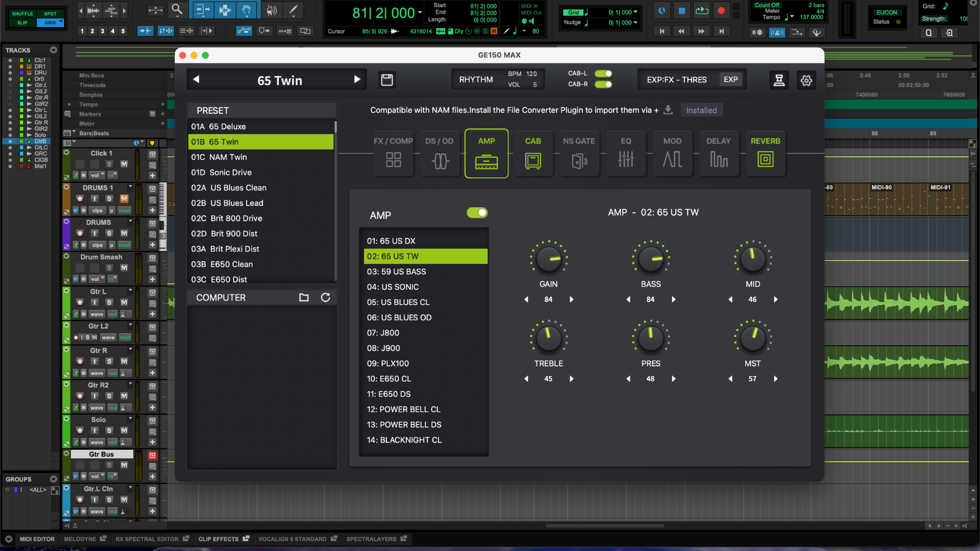Toggle the CAB-R switch

tap(603, 84)
